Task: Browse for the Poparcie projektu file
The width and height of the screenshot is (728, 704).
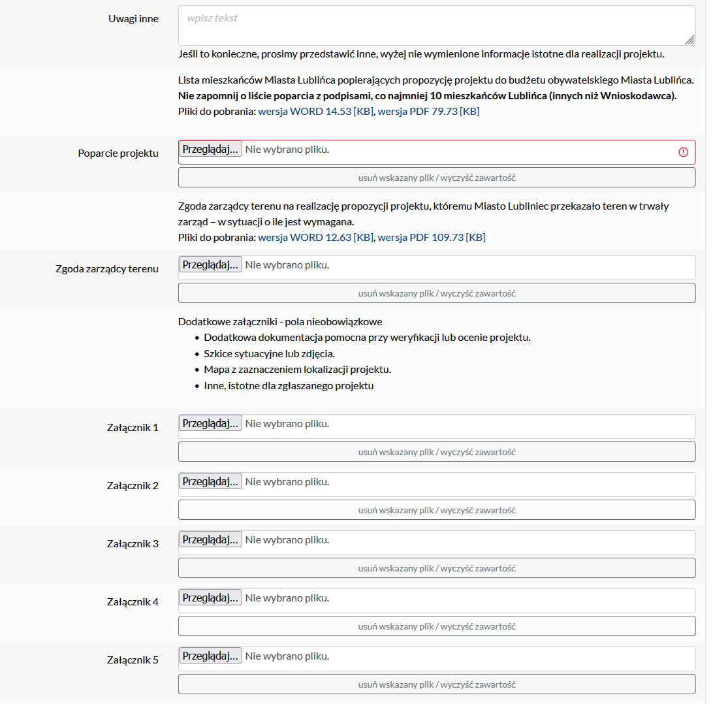Action: coord(210,149)
